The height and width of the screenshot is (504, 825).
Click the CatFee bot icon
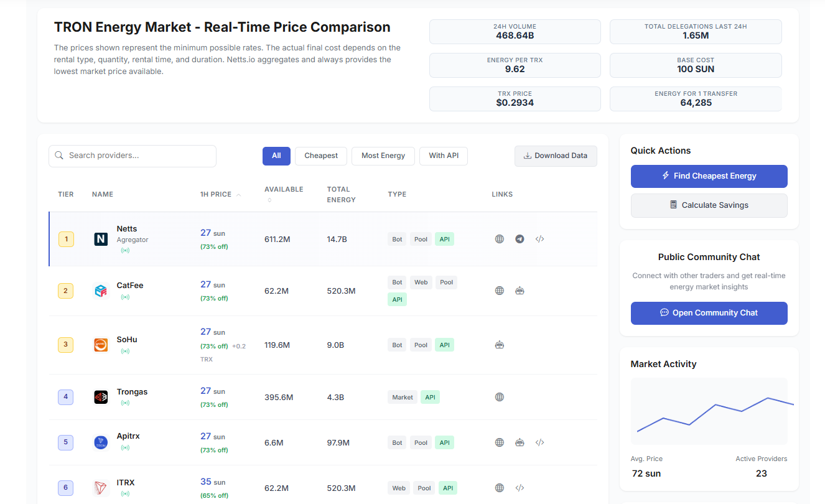pyautogui.click(x=520, y=291)
